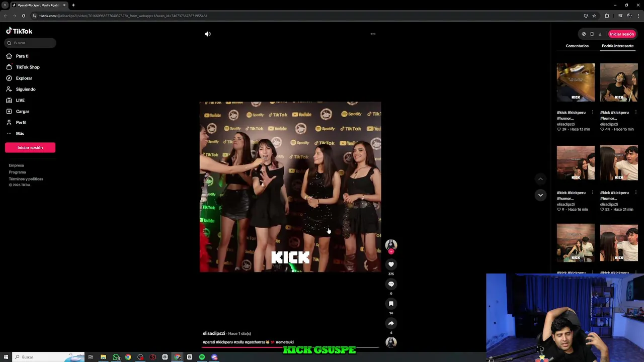Pause the playing video by clicking it
Screen dimensions: 644x362
pyautogui.click(x=290, y=187)
